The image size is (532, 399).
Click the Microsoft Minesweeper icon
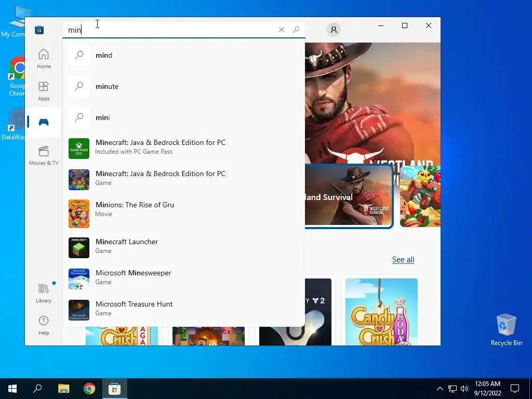[79, 279]
